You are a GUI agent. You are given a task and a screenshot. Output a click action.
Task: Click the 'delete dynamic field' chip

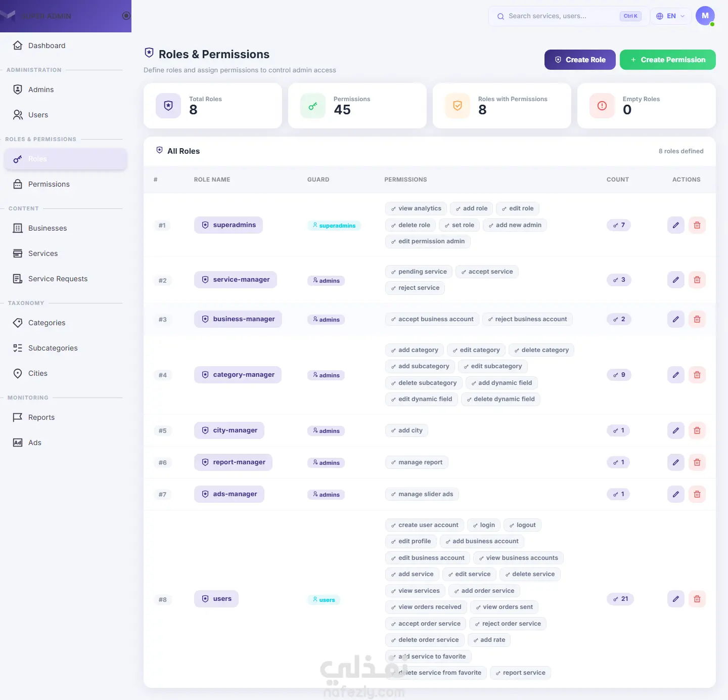pyautogui.click(x=500, y=399)
